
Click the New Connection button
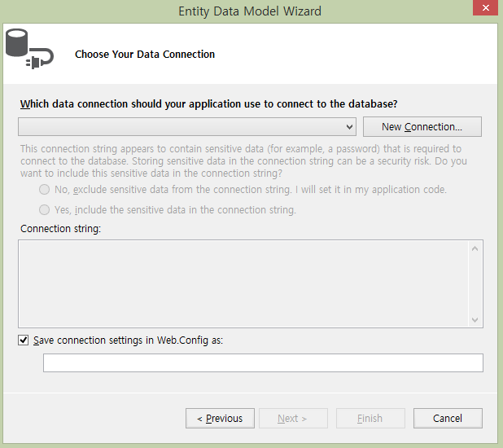point(422,127)
